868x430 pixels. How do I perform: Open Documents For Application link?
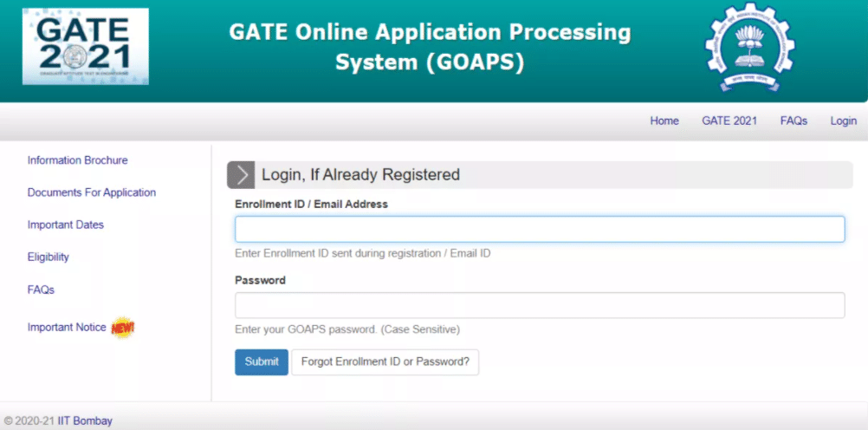[92, 192]
